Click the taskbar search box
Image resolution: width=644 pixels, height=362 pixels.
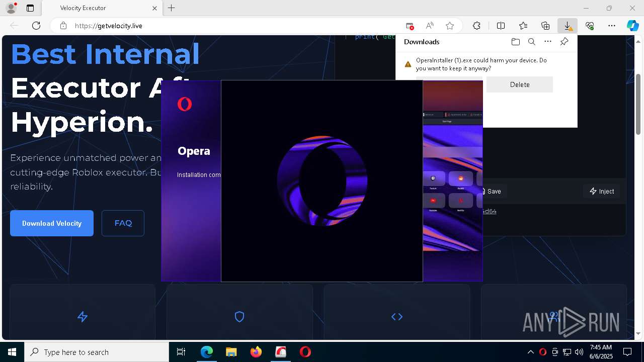pyautogui.click(x=97, y=352)
